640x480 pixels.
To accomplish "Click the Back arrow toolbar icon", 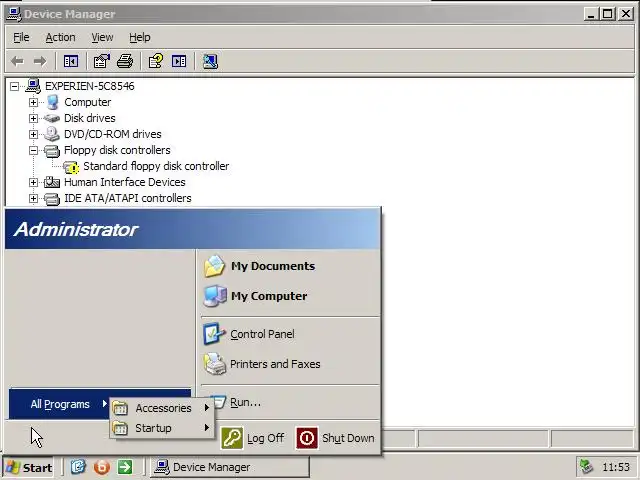I will [x=17, y=62].
